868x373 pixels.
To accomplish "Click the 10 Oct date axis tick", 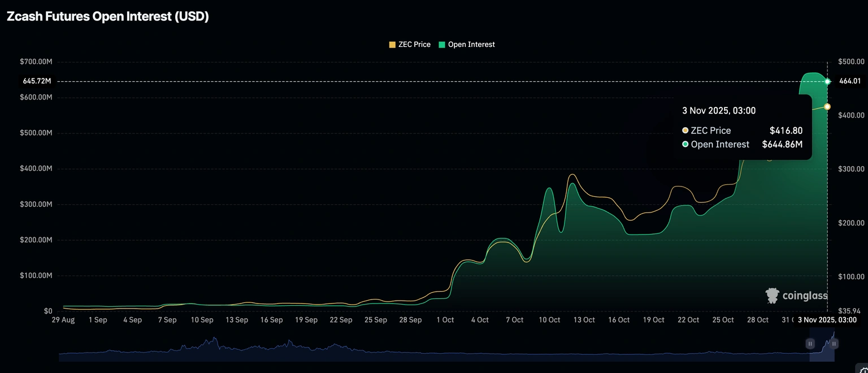I will (x=549, y=320).
